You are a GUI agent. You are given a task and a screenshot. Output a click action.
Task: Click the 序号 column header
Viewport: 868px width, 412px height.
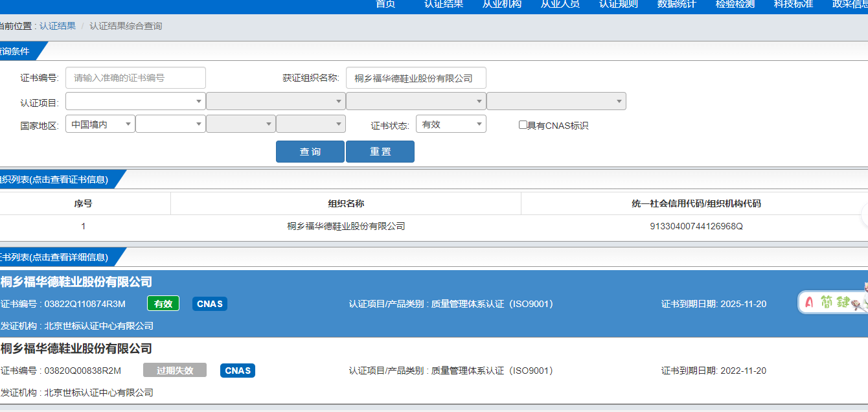click(x=83, y=203)
